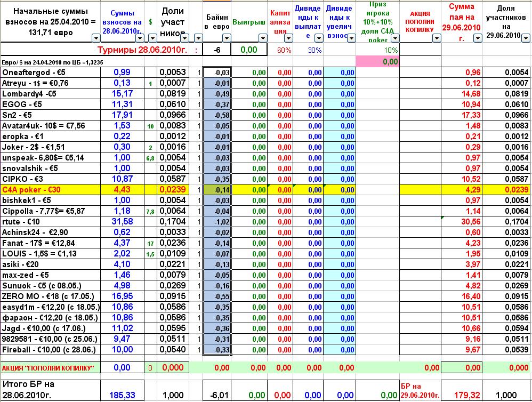This screenshot has width=532, height=402.
Task: Select the rtute share sum 30,56
Action: point(462,221)
